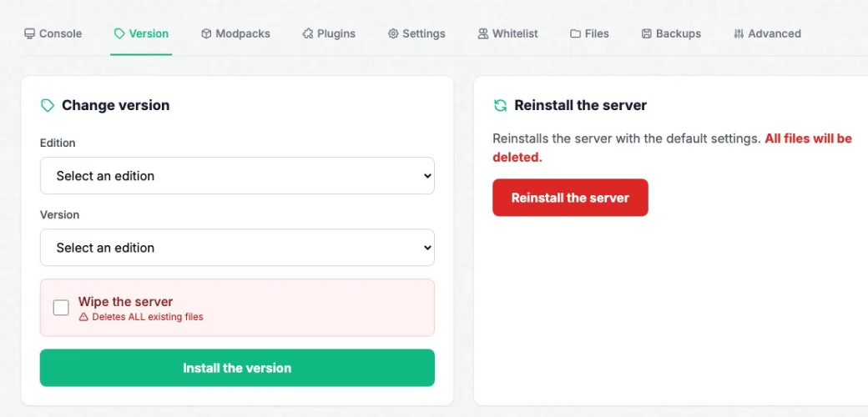This screenshot has width=868, height=417.
Task: Switch to the Modpacks tab
Action: [236, 33]
